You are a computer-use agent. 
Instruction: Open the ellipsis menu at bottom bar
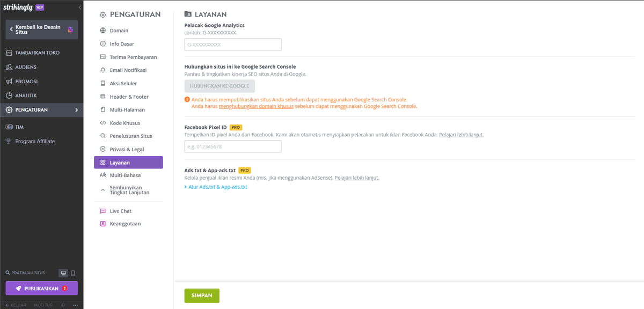tap(75, 305)
